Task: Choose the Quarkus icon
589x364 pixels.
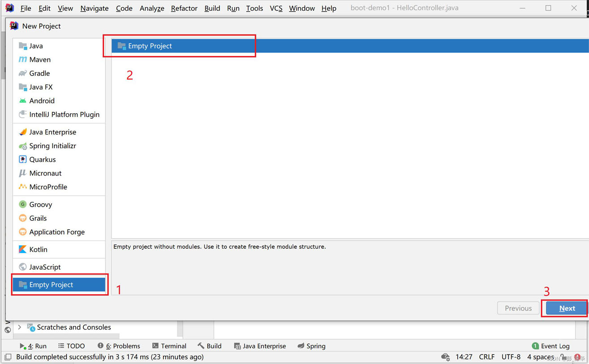Action: (x=23, y=159)
